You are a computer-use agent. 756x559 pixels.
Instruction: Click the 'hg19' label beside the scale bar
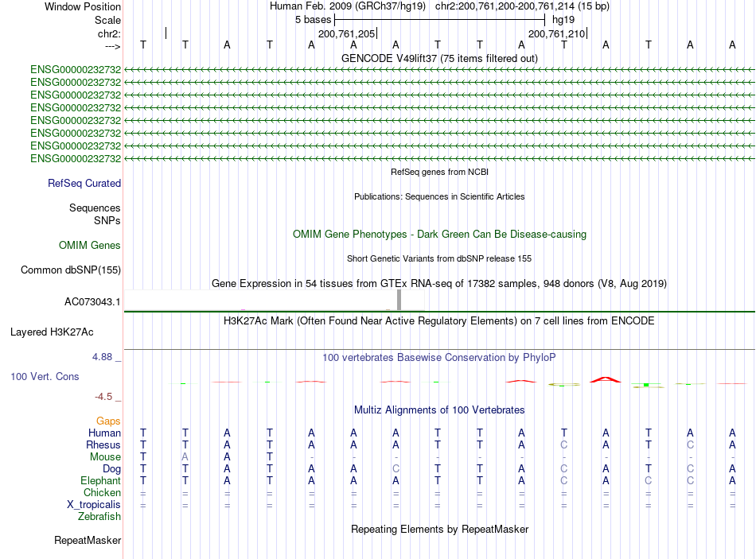click(x=563, y=20)
